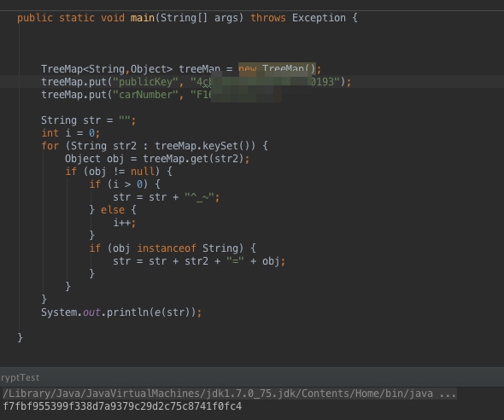Click the 'Object obj = treeMap.get(str2);' line
This screenshot has width=504, height=420.
pos(157,159)
